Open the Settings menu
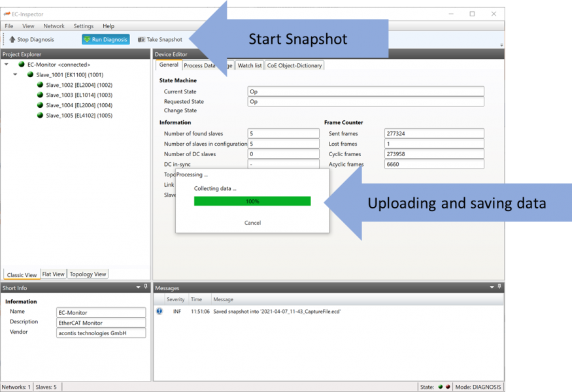 pyautogui.click(x=83, y=26)
